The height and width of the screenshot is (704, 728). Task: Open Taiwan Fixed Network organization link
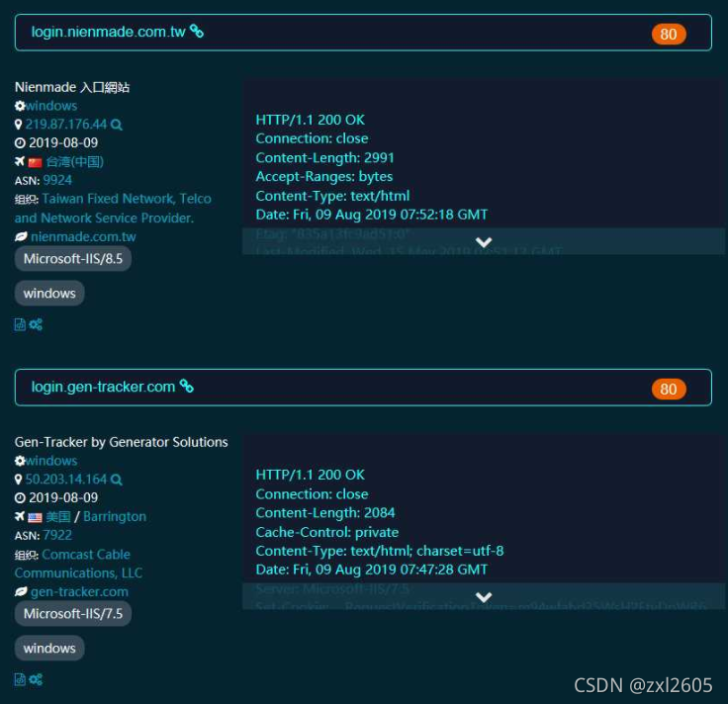pos(113,209)
